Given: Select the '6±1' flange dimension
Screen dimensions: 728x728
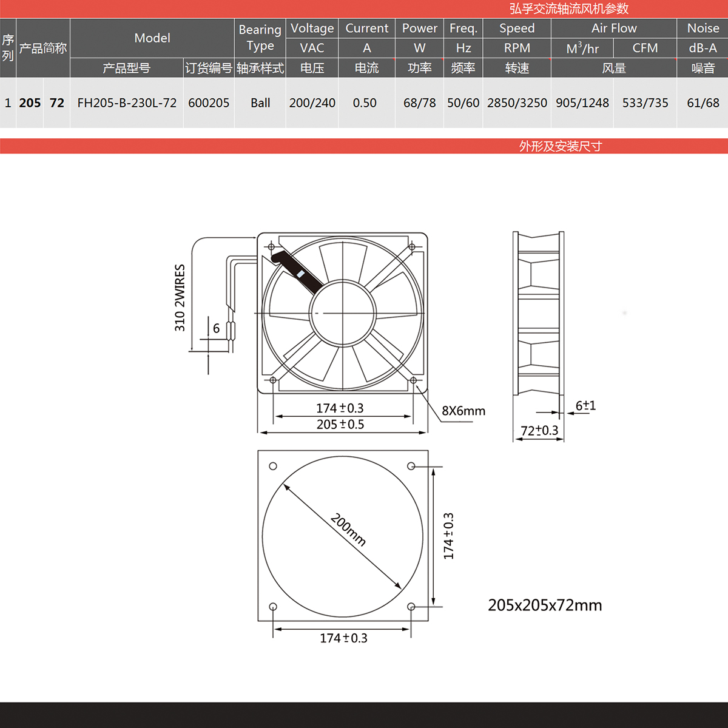Looking at the screenshot, I should click(x=585, y=405).
